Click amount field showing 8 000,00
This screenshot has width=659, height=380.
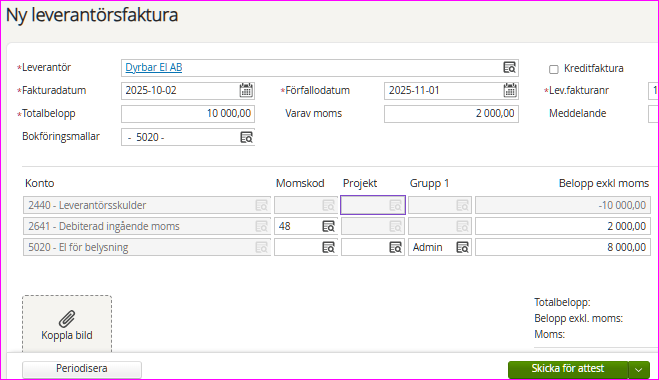563,247
